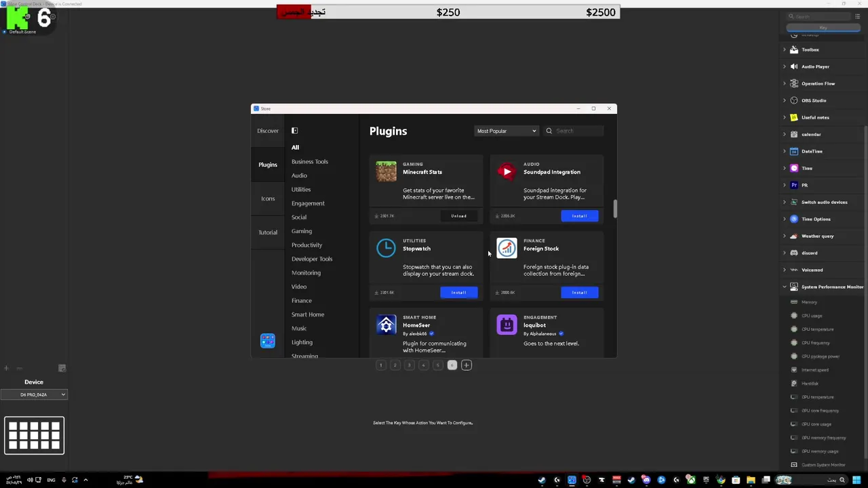Install the Stopwatch plugin

coord(458,292)
